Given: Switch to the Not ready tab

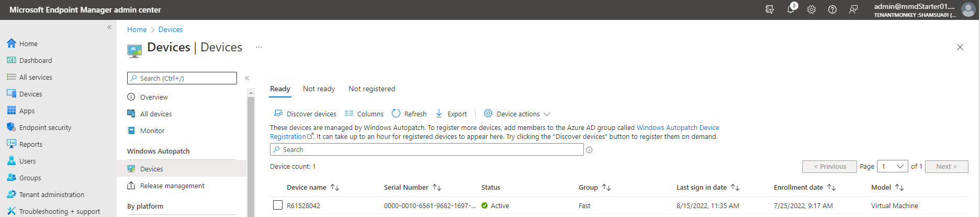Looking at the screenshot, I should (319, 89).
